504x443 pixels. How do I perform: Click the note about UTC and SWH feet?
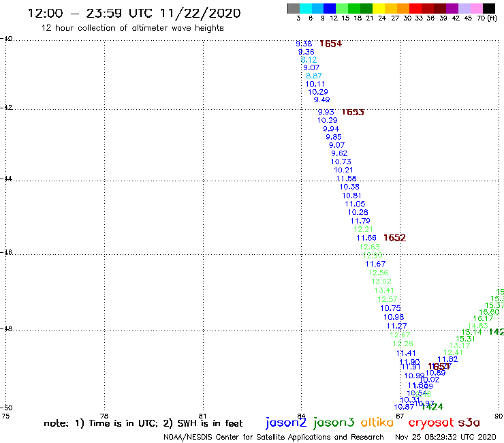point(143,423)
